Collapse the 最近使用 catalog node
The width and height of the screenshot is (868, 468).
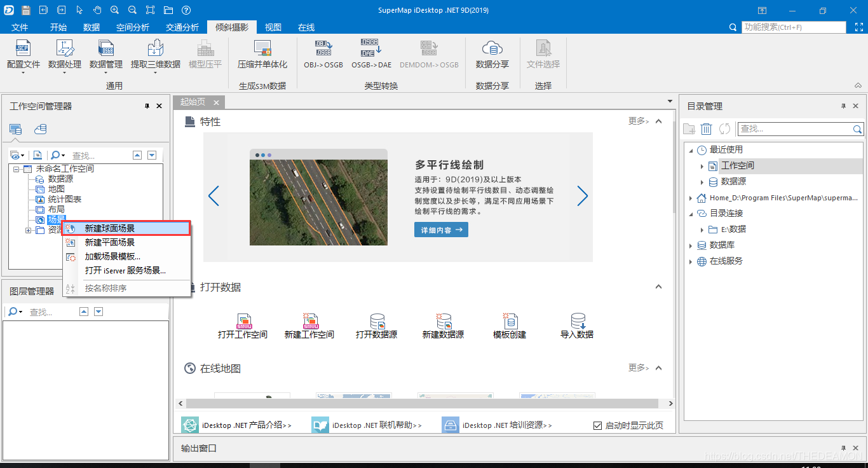coord(691,150)
